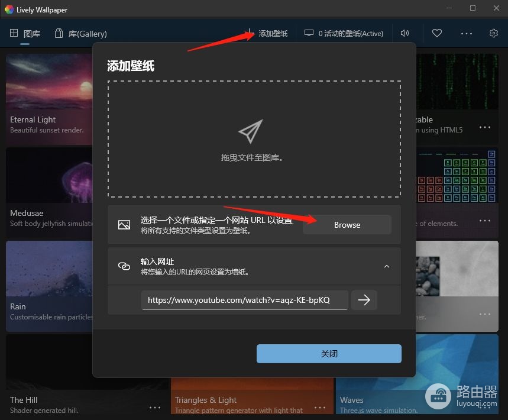Select the periodic table elements thumbnail

[x=457, y=175]
